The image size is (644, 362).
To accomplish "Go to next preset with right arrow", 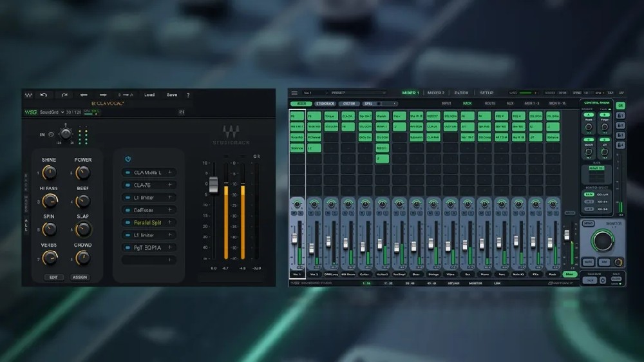I will (x=103, y=95).
